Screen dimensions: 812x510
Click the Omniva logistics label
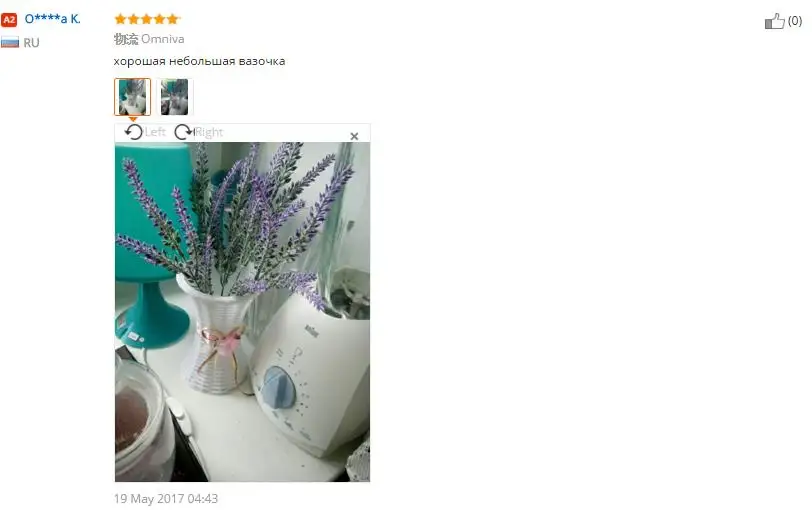[162, 39]
